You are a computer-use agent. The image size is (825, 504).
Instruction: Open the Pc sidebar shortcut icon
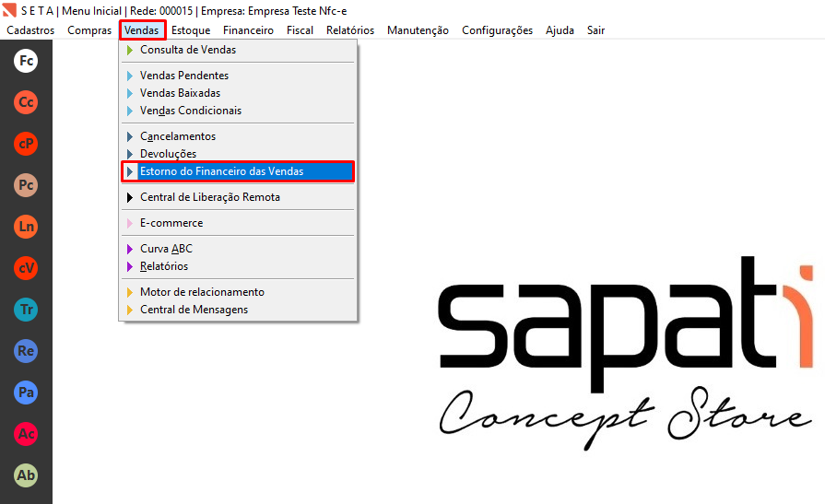coord(26,185)
